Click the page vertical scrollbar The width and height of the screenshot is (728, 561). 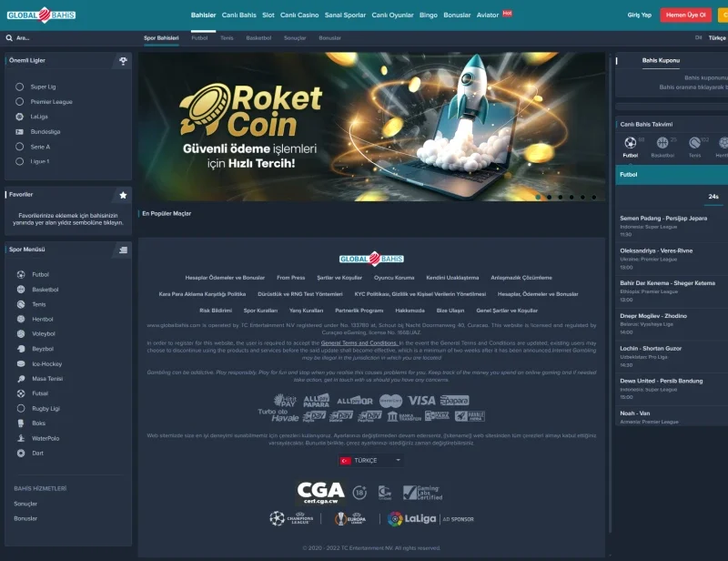click(610, 294)
